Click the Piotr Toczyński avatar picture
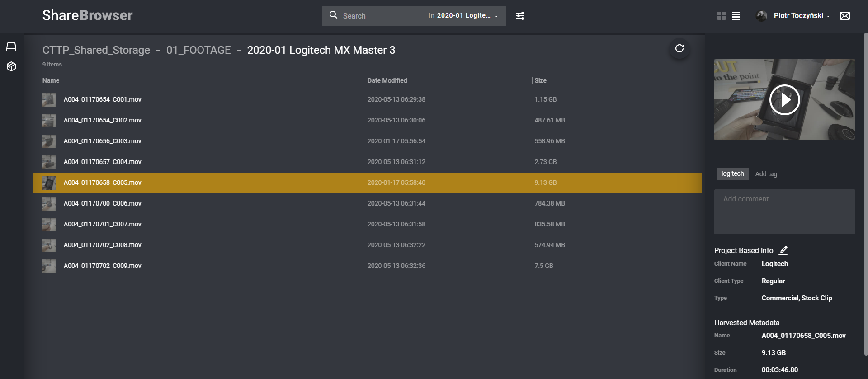868x379 pixels. coord(762,16)
